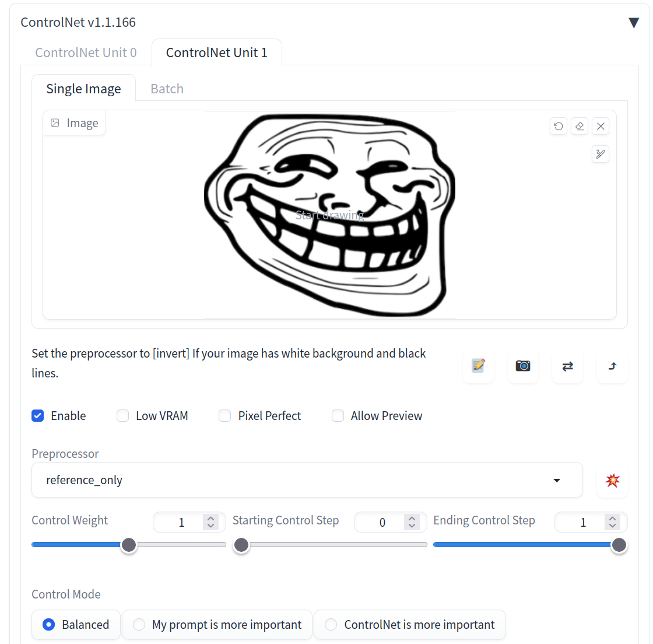This screenshot has width=653, height=644.
Task: Enable the Low VRAM checkbox
Action: click(x=123, y=416)
